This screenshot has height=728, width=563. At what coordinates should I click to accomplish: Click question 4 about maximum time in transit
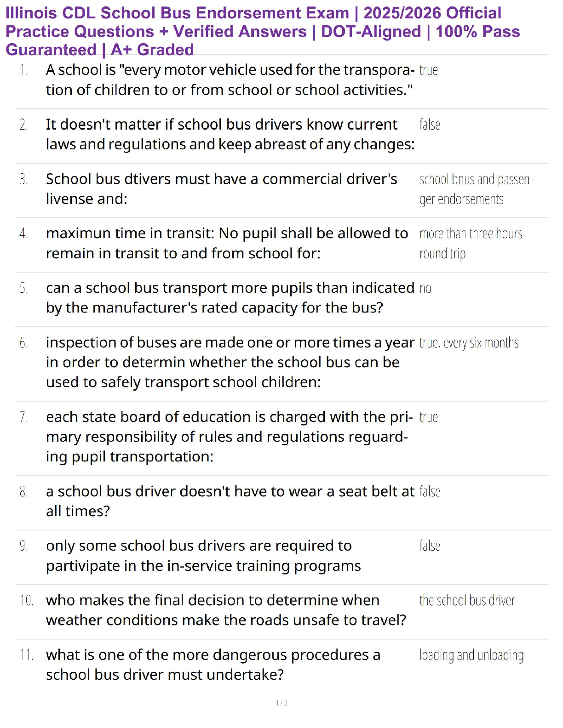coord(227,243)
